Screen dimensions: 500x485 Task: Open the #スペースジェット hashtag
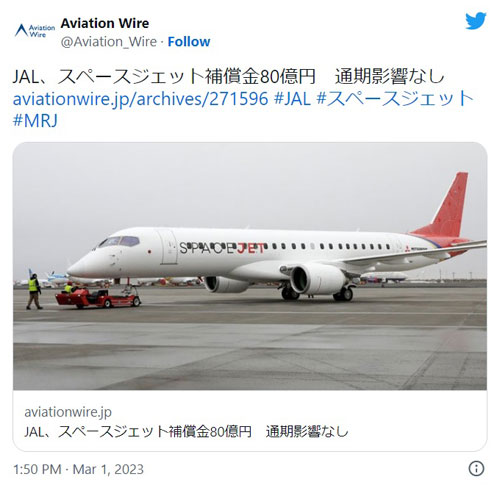[395, 98]
